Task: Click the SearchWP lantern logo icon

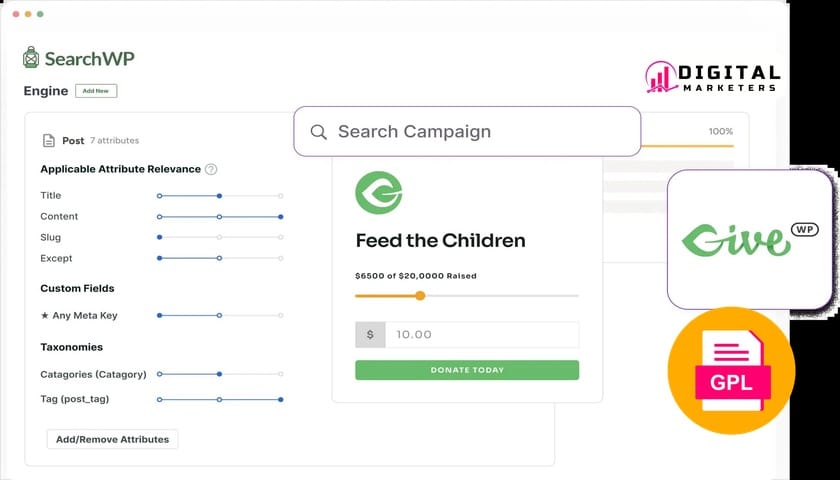Action: [31, 57]
